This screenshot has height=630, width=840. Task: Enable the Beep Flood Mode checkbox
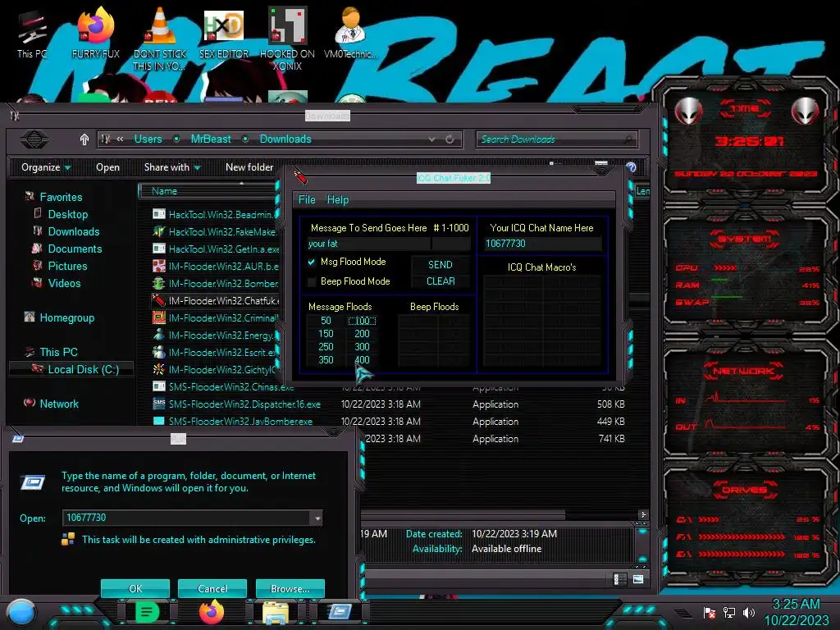click(x=311, y=282)
